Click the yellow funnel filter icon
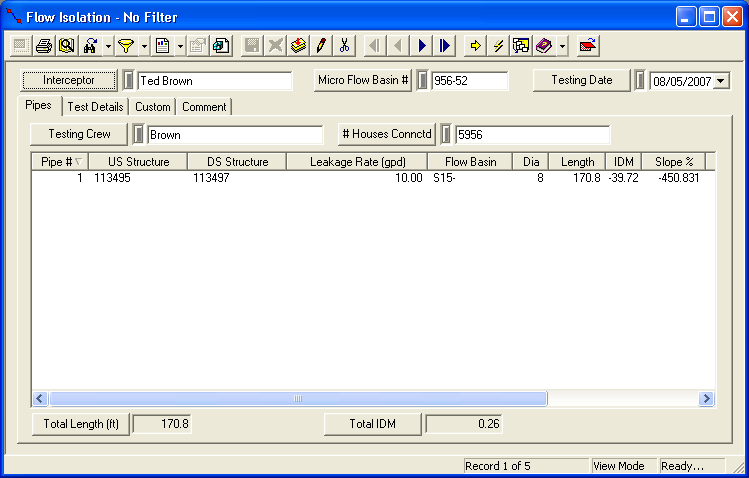 (126, 46)
